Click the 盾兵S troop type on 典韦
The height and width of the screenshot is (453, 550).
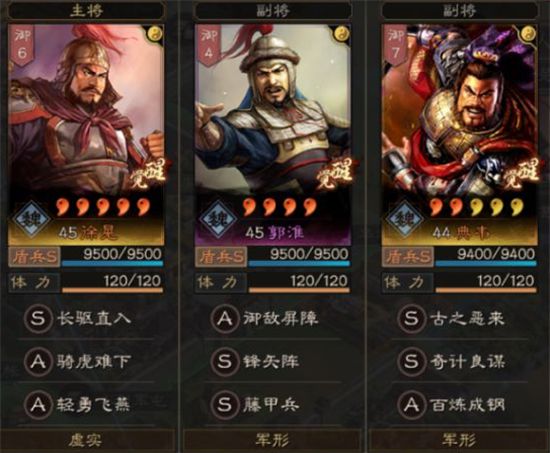pyautogui.click(x=408, y=257)
